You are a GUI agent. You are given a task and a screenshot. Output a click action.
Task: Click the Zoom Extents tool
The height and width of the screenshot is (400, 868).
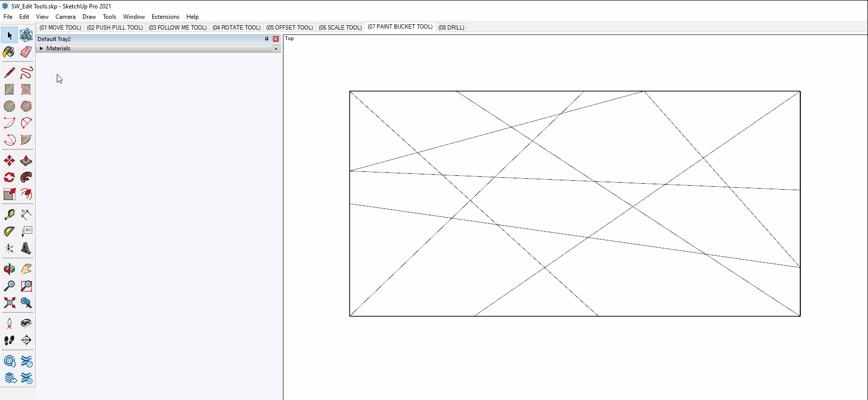click(9, 303)
